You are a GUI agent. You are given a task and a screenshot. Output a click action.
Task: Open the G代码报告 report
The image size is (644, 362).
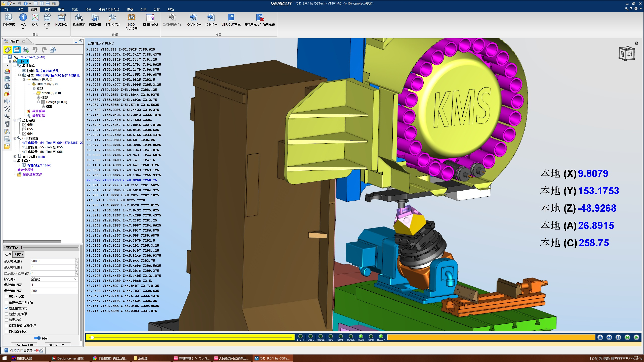point(194,20)
